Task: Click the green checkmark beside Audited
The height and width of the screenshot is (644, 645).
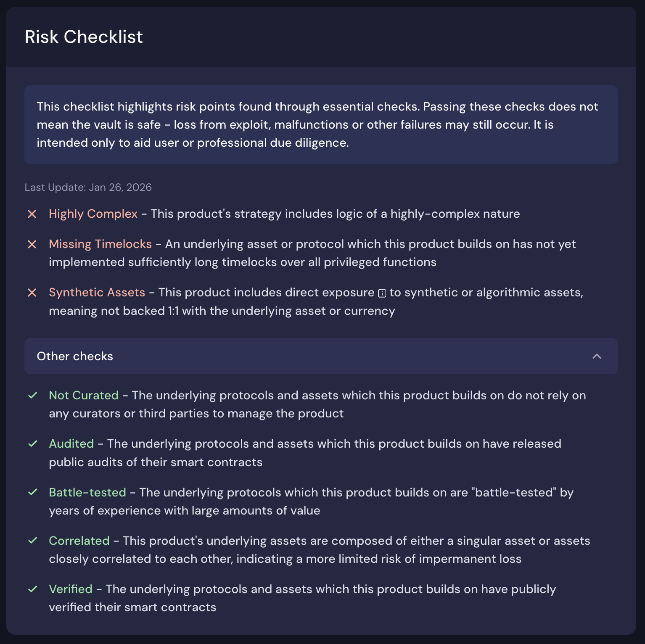Action: [x=34, y=444]
